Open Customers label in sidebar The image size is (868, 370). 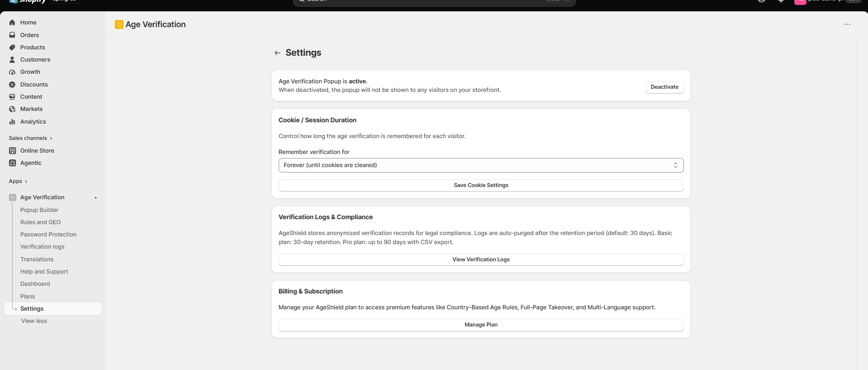tap(35, 59)
